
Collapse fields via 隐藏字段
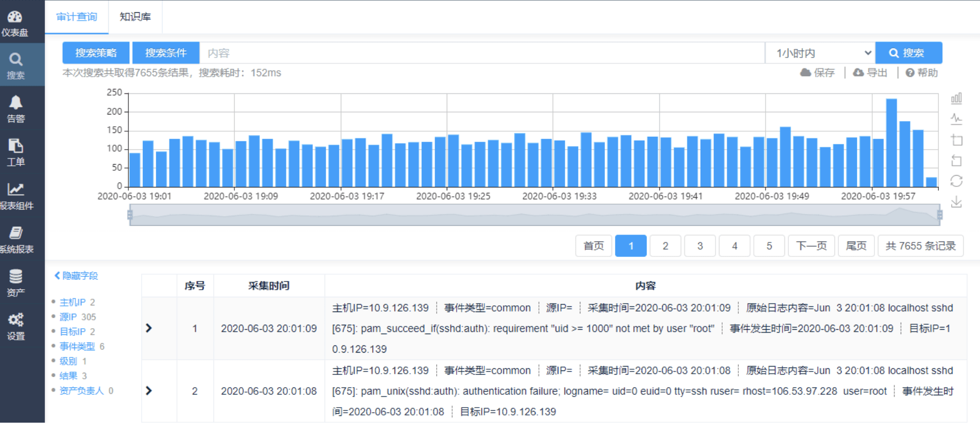(x=76, y=276)
